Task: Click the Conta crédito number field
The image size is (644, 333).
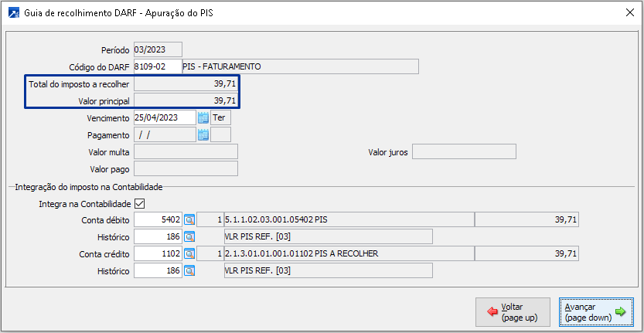Action: [x=158, y=253]
